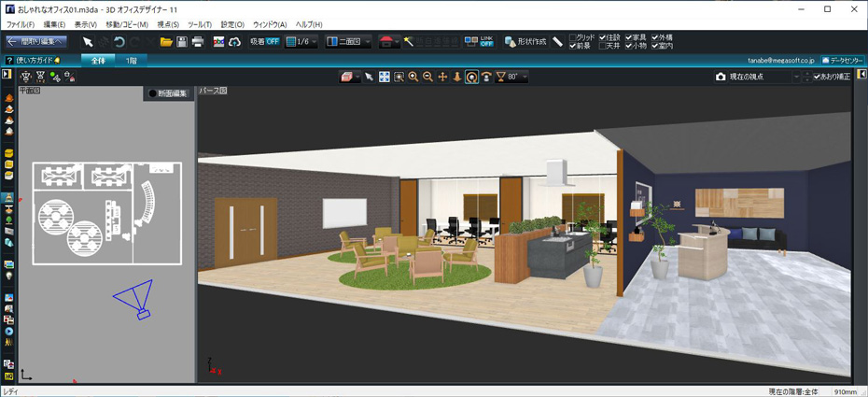Open the ファイル(F) menu

point(21,25)
